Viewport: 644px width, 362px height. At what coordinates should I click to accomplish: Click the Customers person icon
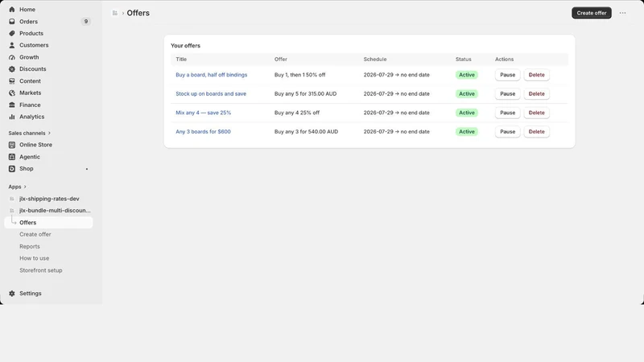[x=12, y=45]
